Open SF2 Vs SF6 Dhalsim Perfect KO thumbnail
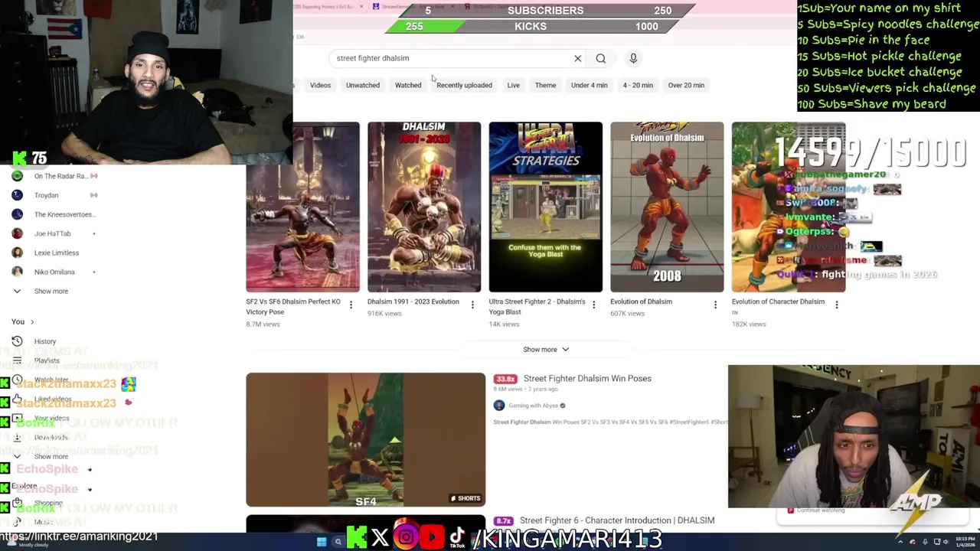This screenshot has height=551, width=980. 302,207
